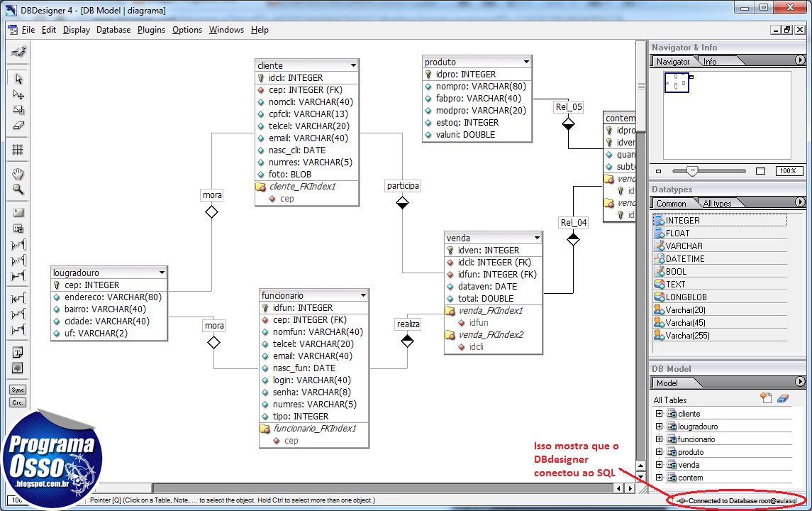Select the Varchar(255) datatype
The height and width of the screenshot is (511, 812).
tap(720, 335)
